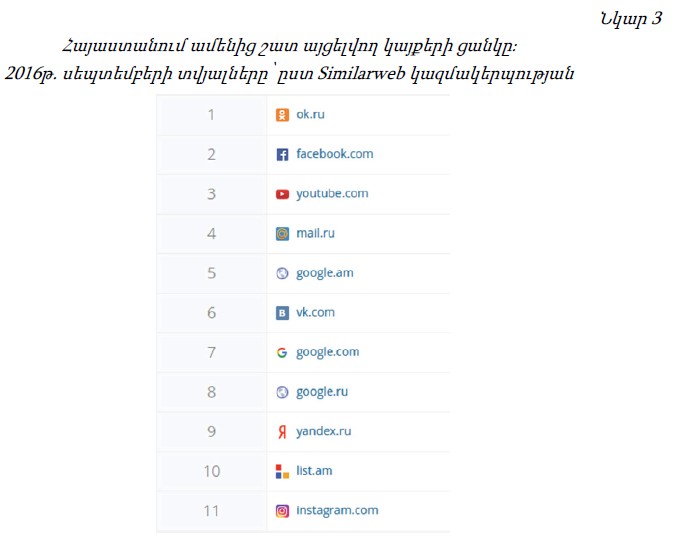Click the Yandex red Я icon
Image resolution: width=676 pixels, height=554 pixels.
tap(282, 432)
